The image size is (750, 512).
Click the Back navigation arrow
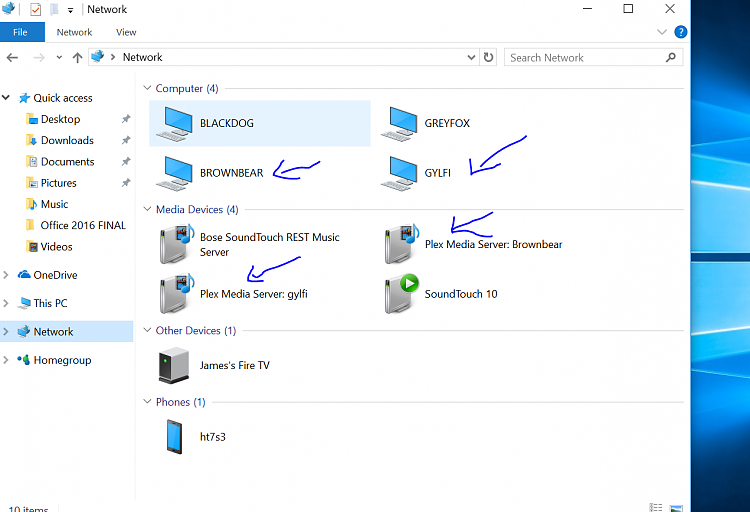(12, 58)
